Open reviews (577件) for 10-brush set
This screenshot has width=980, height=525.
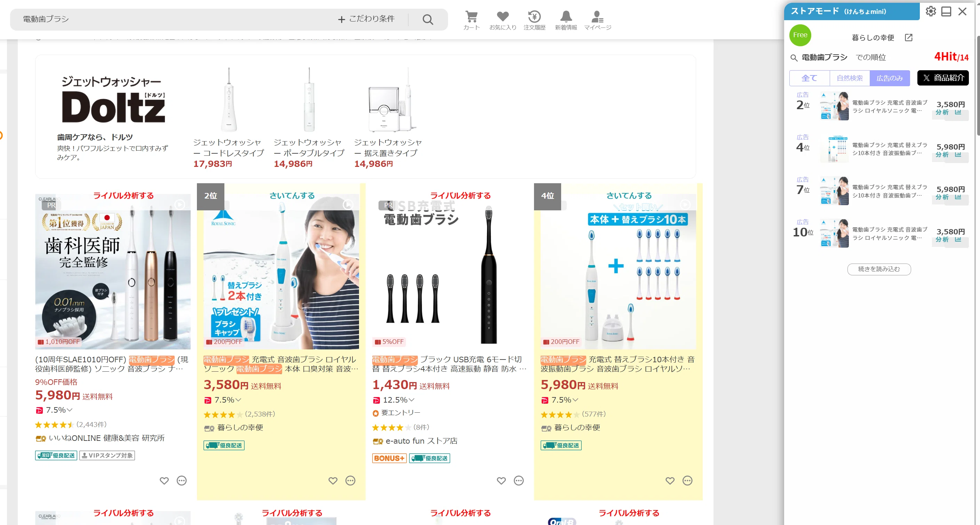[x=593, y=414]
